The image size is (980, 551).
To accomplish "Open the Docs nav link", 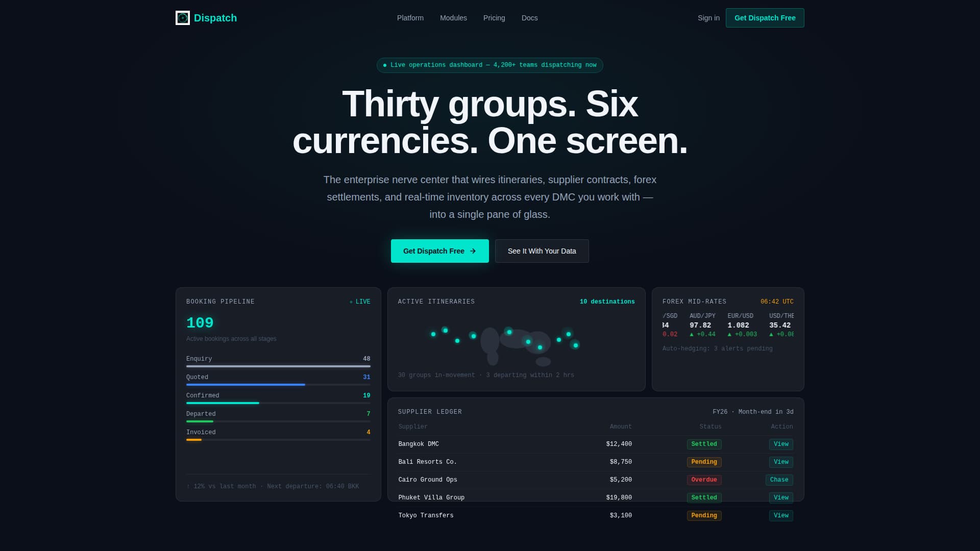I will (529, 18).
